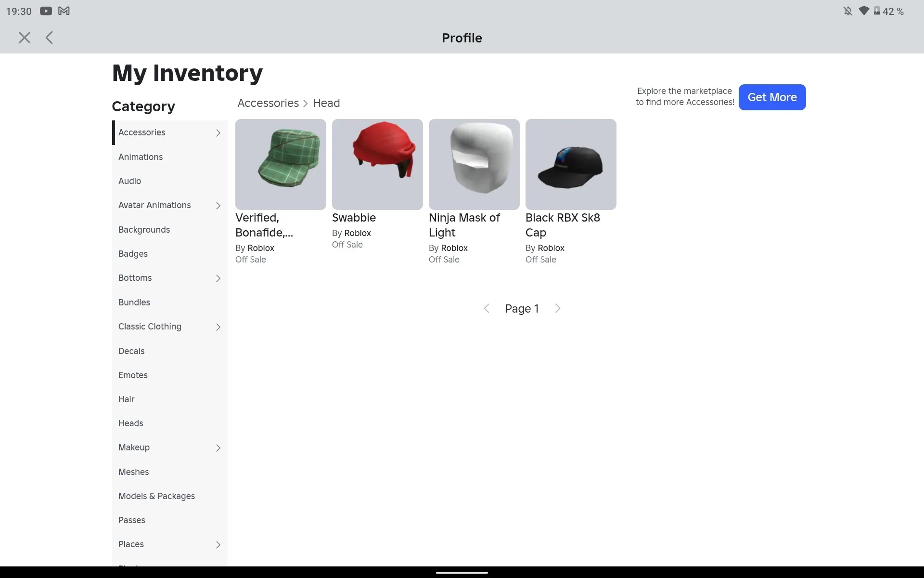Open the Meshes category
924x578 pixels.
(x=170, y=472)
